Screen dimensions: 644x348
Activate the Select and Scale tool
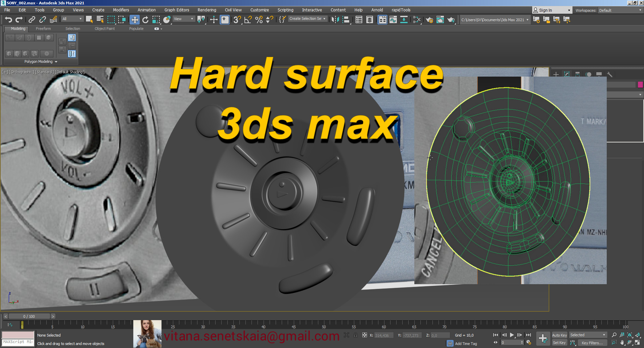156,19
